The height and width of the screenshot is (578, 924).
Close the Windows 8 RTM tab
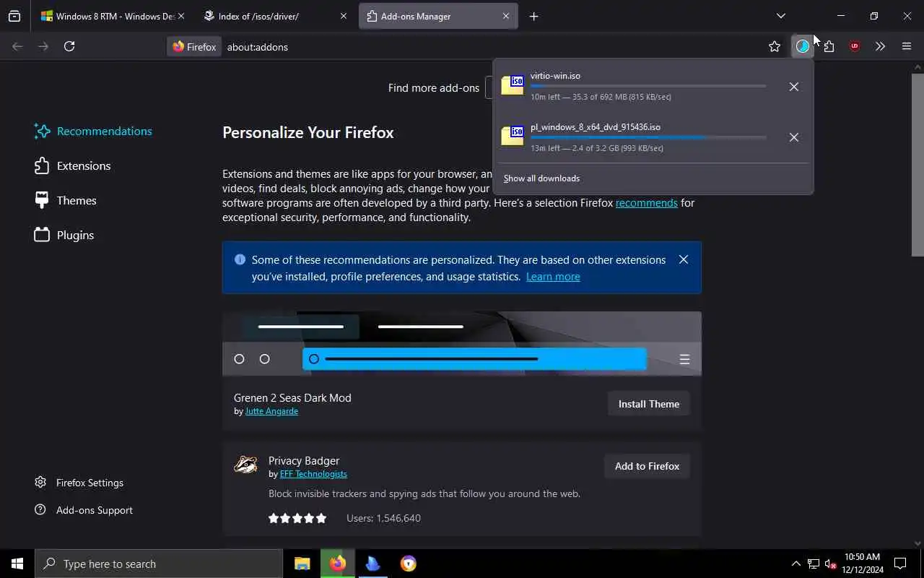(180, 16)
